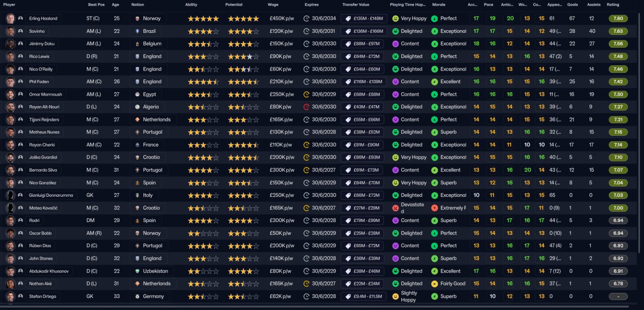
Task: Click the profile icon beside Rodri's avatar
Action: click(x=21, y=220)
